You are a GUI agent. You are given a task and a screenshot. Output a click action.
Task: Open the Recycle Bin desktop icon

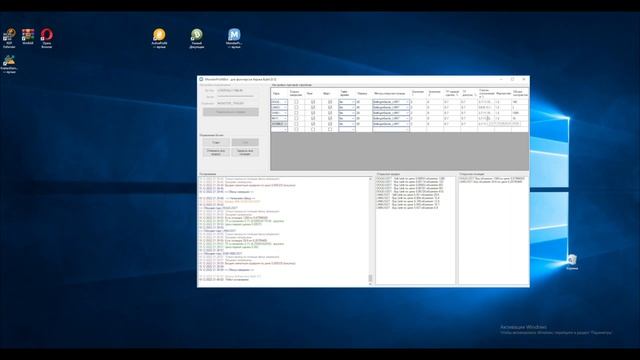click(572, 262)
